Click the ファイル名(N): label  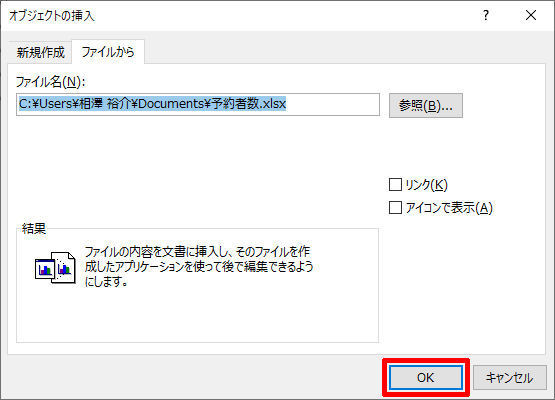point(51,82)
